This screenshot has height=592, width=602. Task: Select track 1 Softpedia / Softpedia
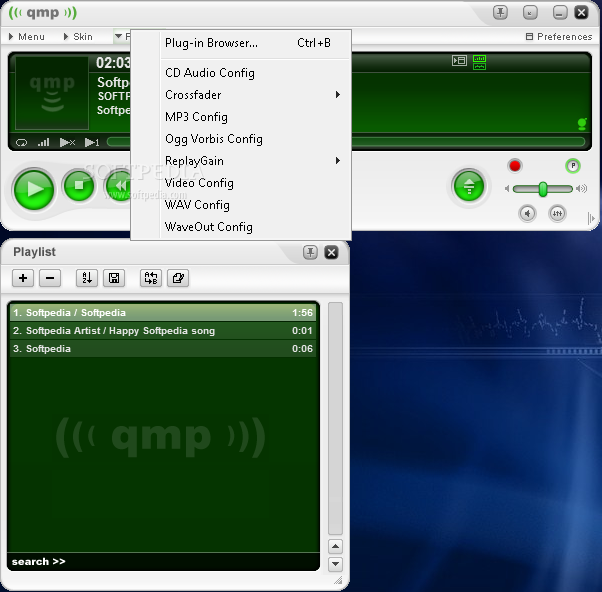coord(163,313)
